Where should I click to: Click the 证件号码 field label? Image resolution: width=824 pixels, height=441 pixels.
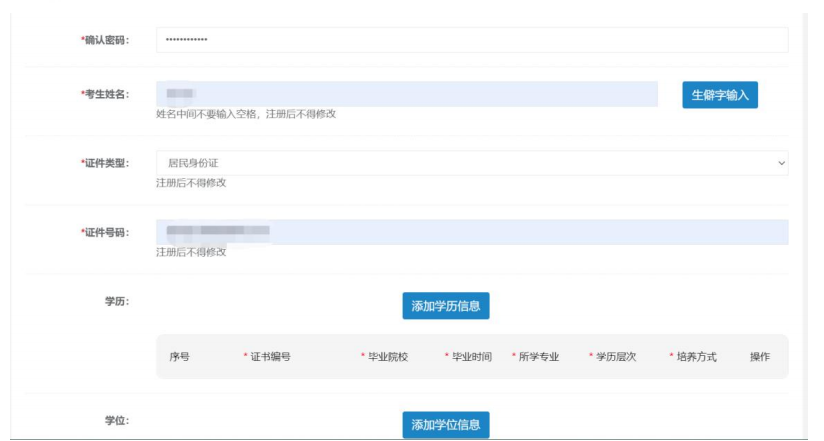tap(105, 232)
